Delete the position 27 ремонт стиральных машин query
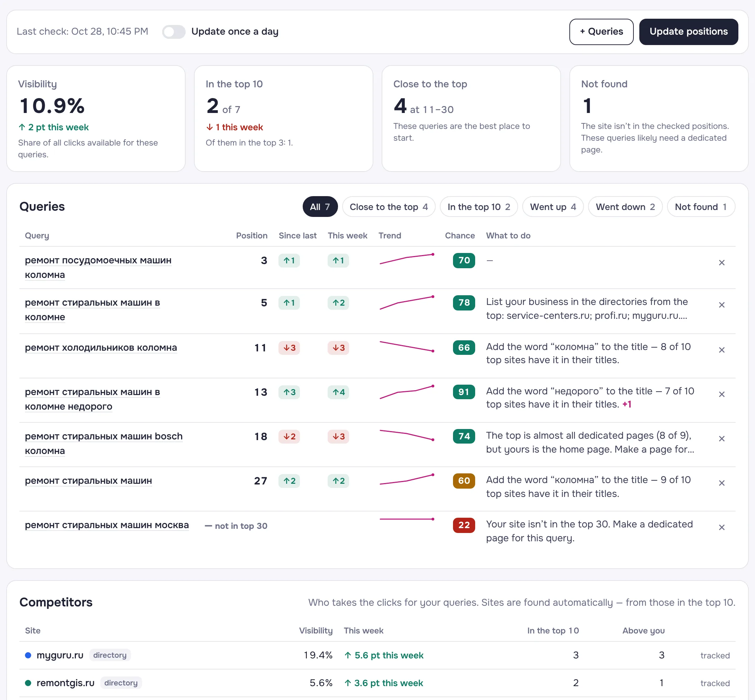Screen dimensions: 755x700 point(722,483)
